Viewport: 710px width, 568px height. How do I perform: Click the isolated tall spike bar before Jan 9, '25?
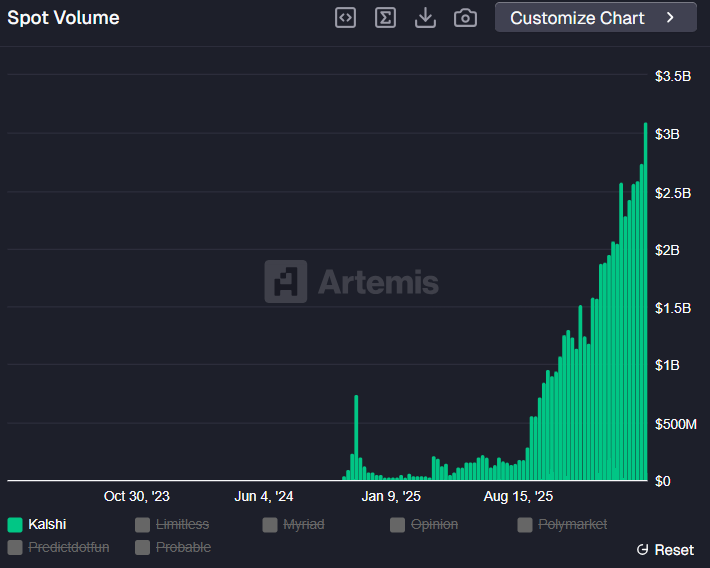(x=356, y=438)
